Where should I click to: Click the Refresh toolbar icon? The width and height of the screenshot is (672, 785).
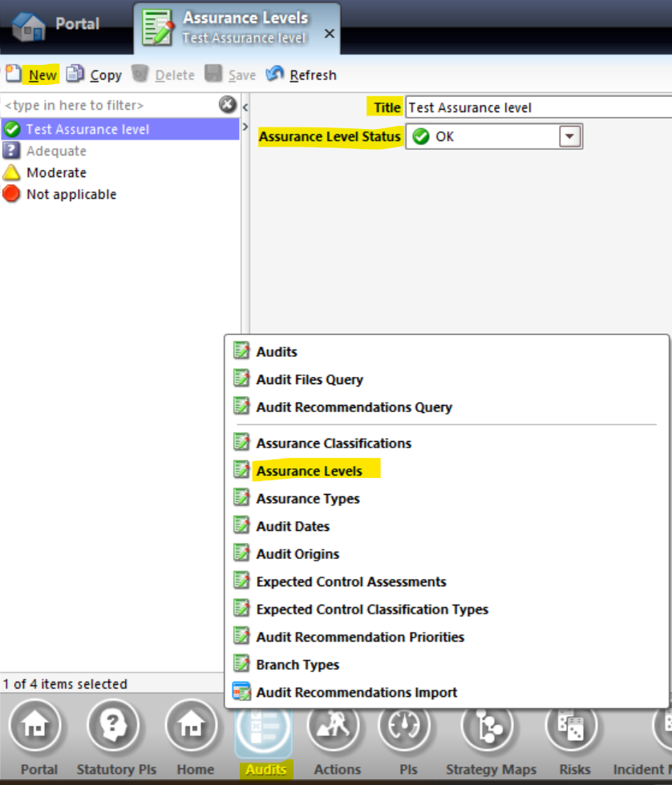coord(274,74)
